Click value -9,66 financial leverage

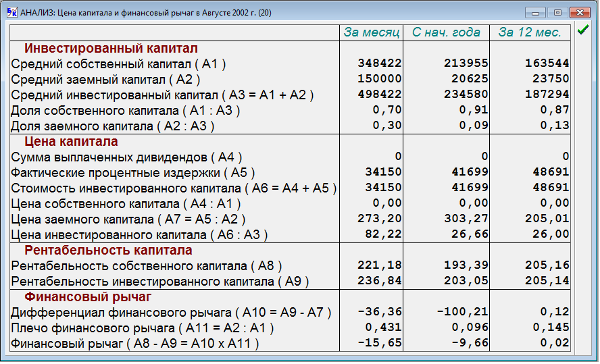pyautogui.click(x=470, y=343)
